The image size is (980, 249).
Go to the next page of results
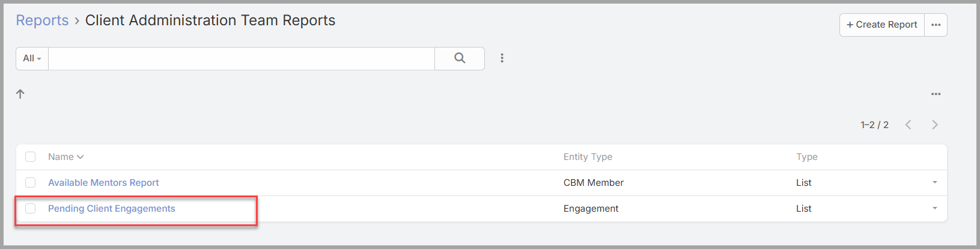pos(935,124)
